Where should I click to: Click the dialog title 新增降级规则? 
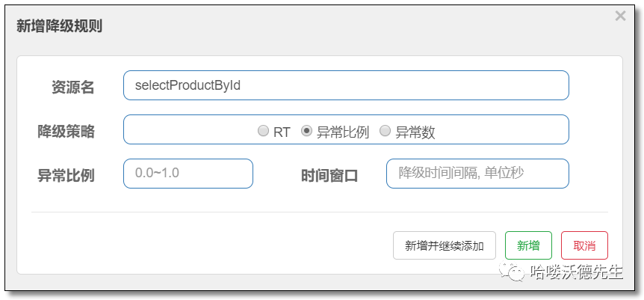(59, 26)
